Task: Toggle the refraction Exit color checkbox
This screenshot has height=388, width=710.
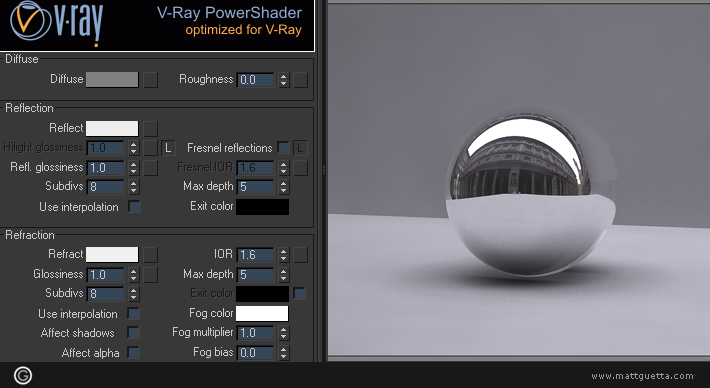Action: click(x=299, y=294)
